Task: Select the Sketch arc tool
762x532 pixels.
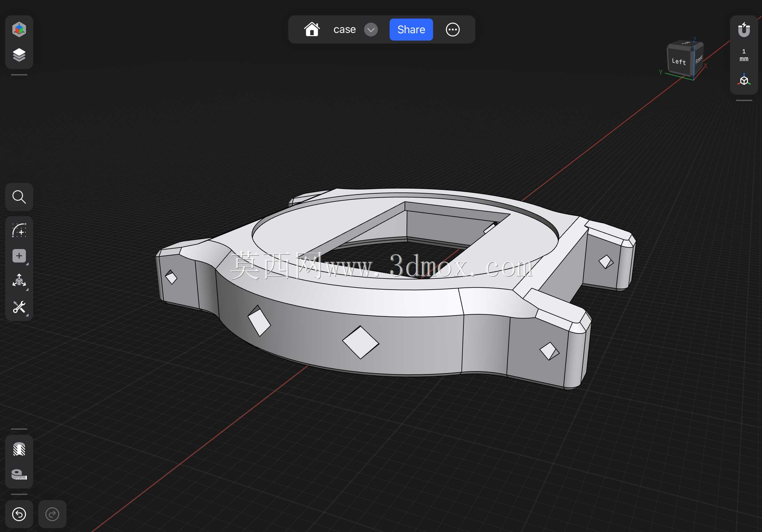Action: (x=19, y=230)
